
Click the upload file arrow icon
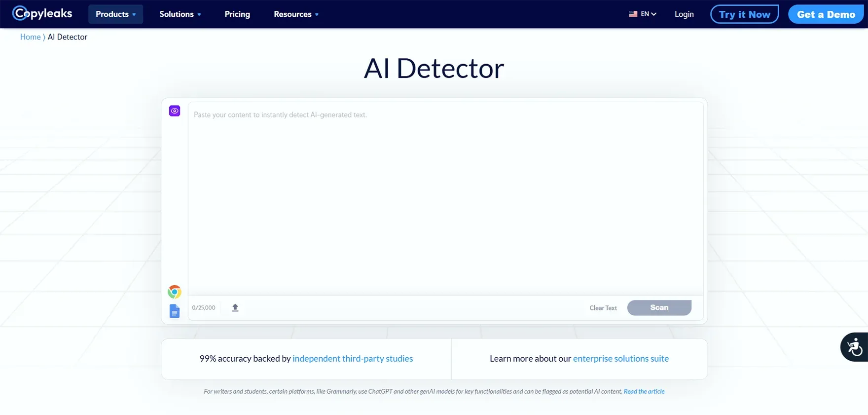(235, 307)
